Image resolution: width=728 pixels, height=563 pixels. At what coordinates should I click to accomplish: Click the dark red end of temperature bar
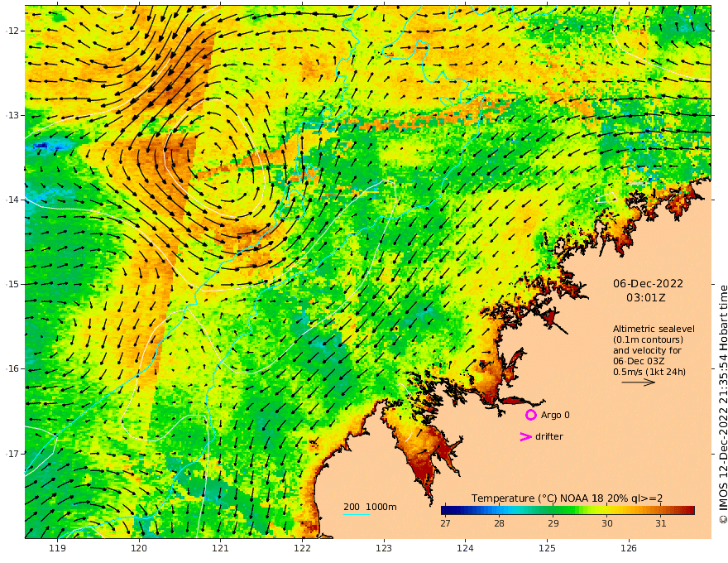[691, 510]
